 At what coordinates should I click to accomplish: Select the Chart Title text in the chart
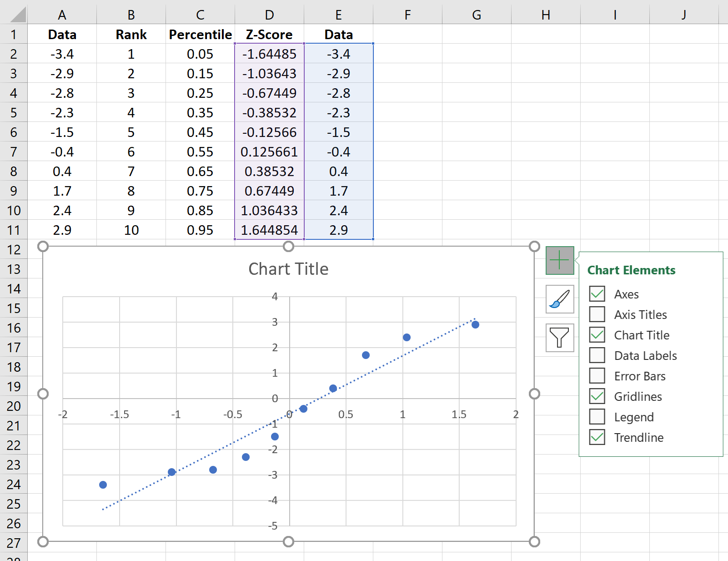pyautogui.click(x=288, y=269)
